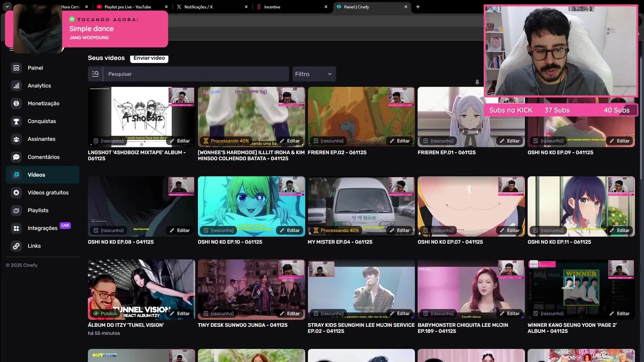The width and height of the screenshot is (644, 362).
Task: Edit the OSHI NO KO EP.07 video
Action: pyautogui.click(x=509, y=230)
